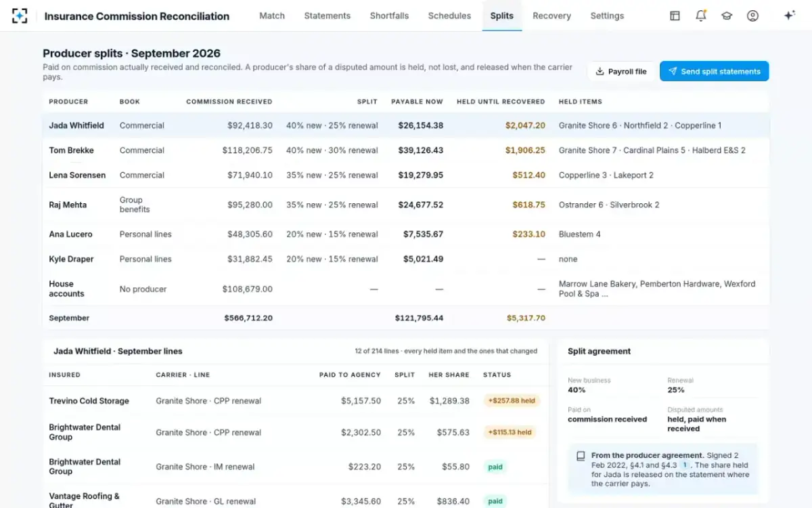Launch the sparkle AI assistant
812x508 pixels.
(x=789, y=16)
